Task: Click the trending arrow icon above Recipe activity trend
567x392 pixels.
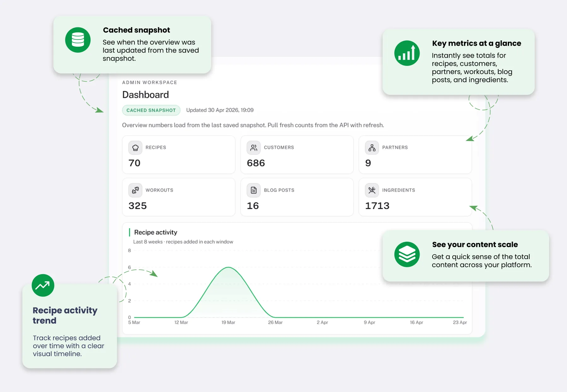Action: tap(43, 285)
